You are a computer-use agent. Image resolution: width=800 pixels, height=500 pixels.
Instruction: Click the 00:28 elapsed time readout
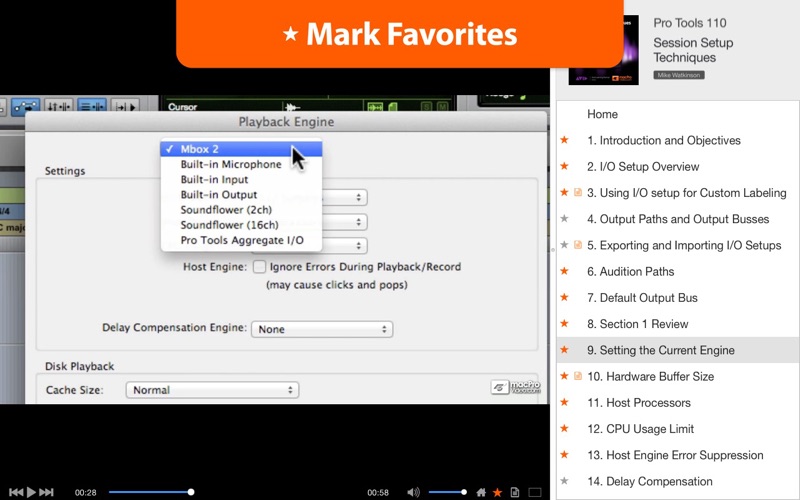[x=86, y=492]
